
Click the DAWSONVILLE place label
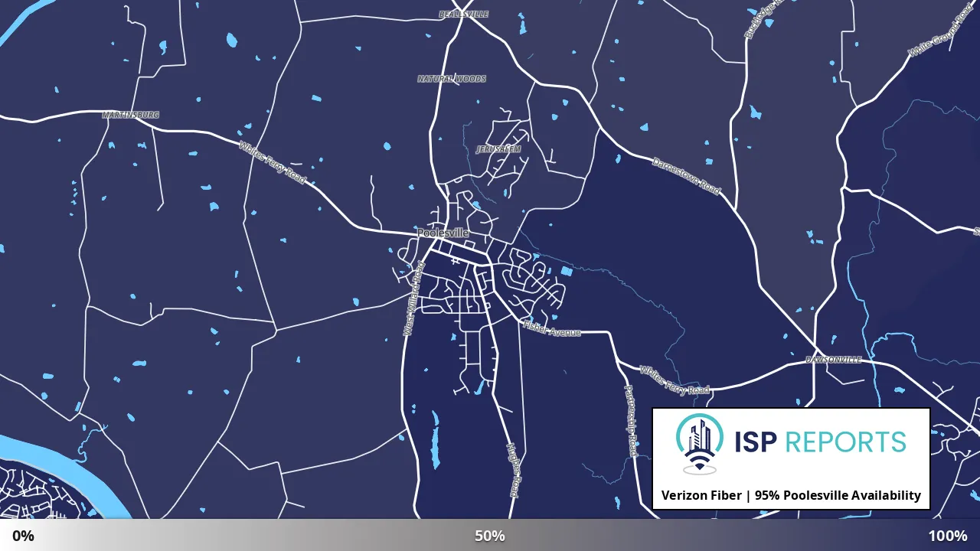(834, 360)
